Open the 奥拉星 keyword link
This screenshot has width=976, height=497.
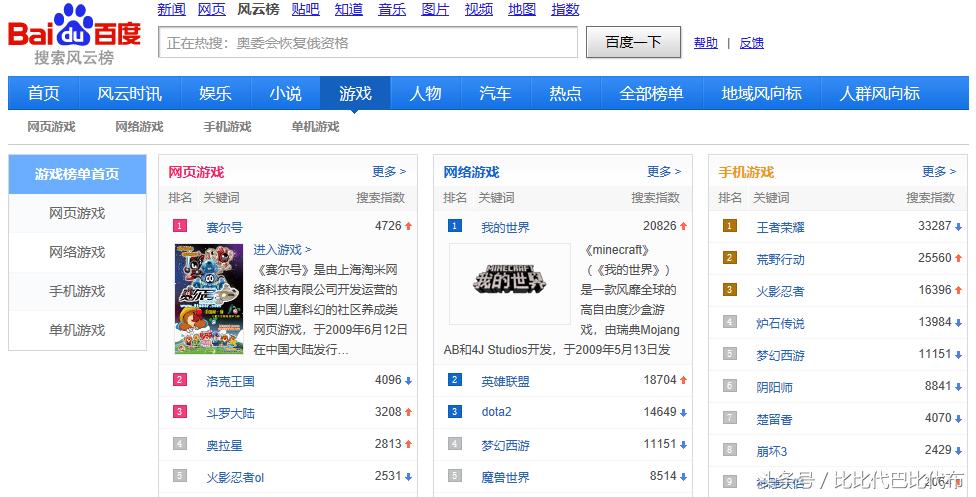point(225,445)
